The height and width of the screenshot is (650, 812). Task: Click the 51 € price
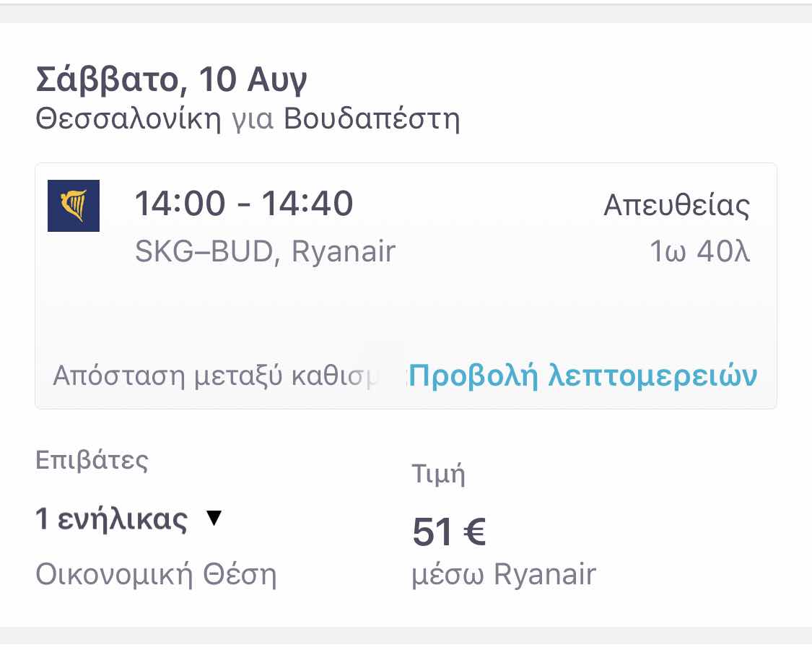click(449, 533)
